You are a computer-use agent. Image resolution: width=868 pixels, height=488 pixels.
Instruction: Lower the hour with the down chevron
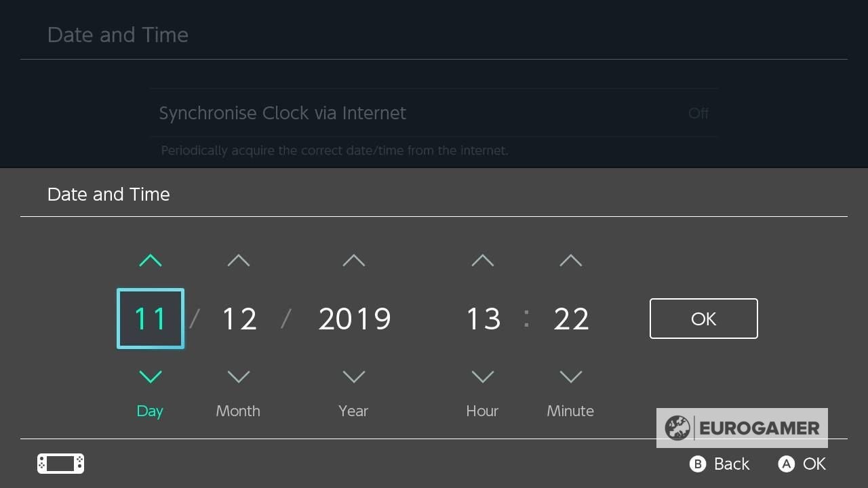(483, 376)
